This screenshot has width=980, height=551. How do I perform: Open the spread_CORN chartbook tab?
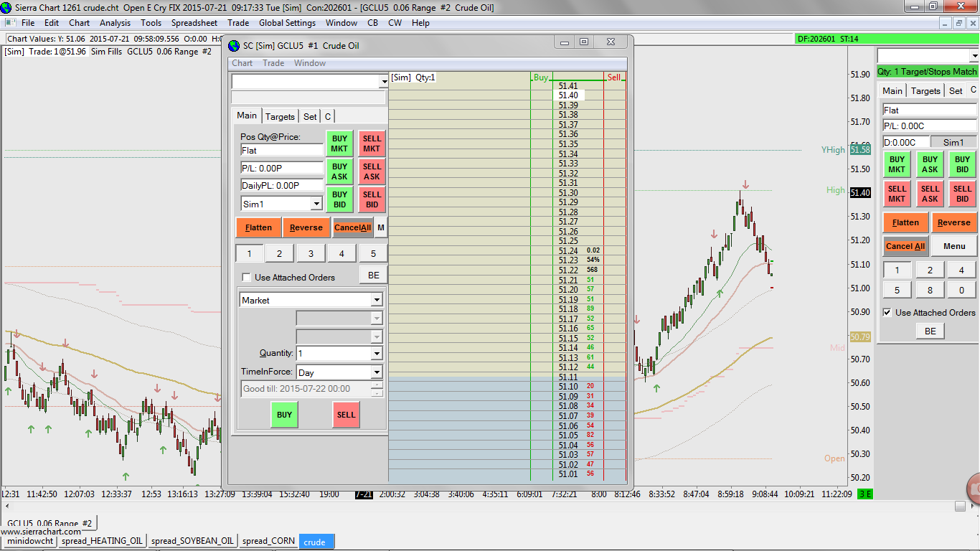(268, 541)
